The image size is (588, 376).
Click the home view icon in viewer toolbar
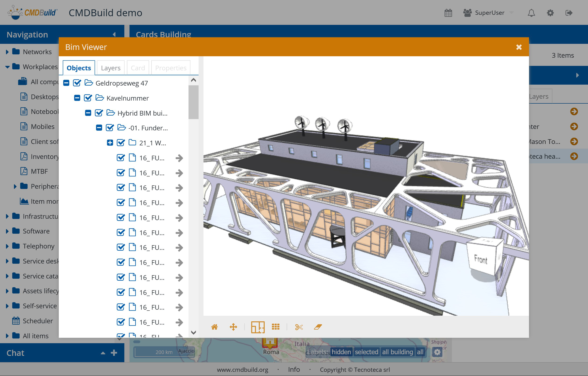click(x=214, y=327)
